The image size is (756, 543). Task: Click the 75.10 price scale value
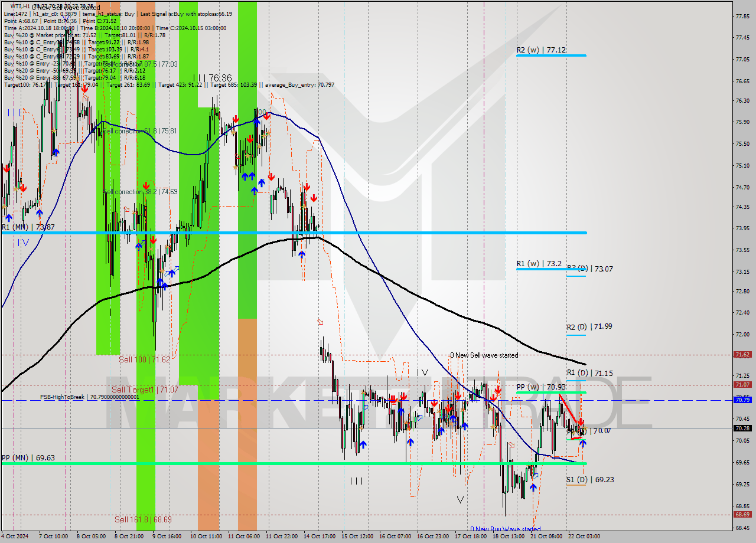tap(742, 166)
